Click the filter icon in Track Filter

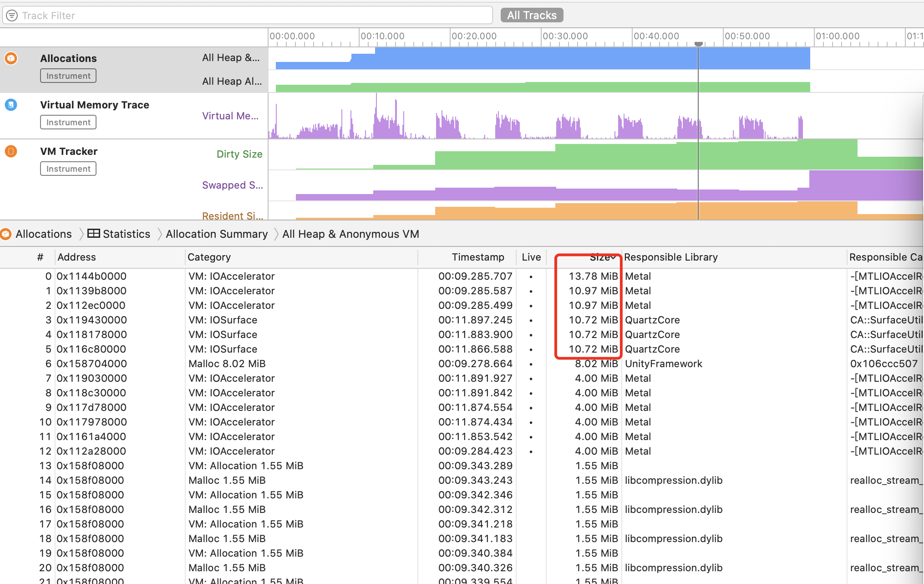[x=12, y=15]
